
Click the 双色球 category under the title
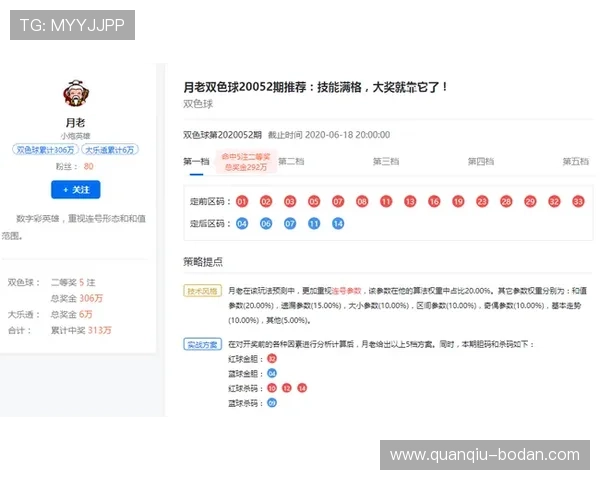pyautogui.click(x=198, y=104)
